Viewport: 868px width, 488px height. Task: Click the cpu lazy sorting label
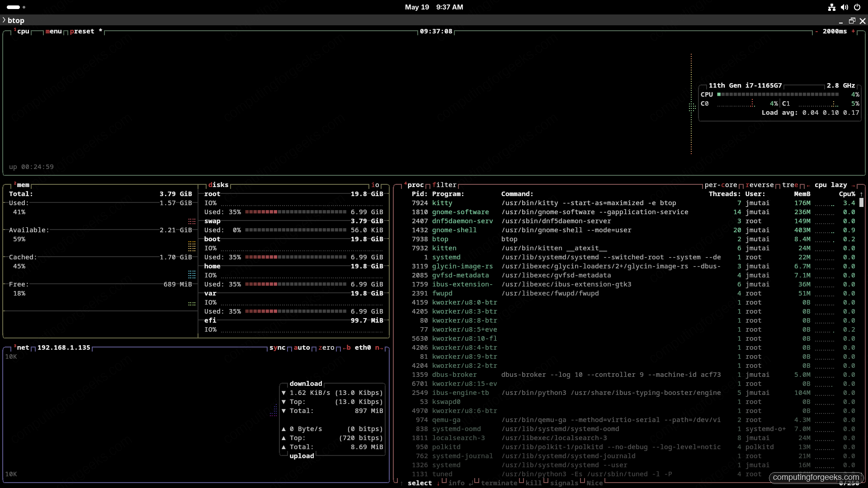tap(831, 185)
